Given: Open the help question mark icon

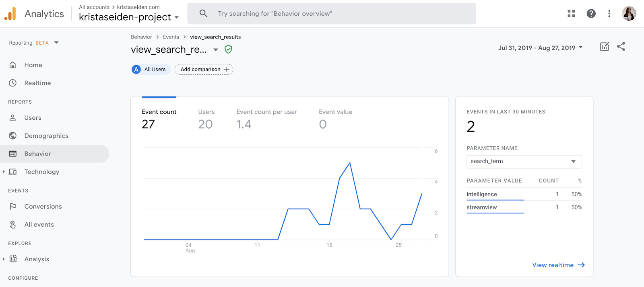Looking at the screenshot, I should [x=591, y=14].
